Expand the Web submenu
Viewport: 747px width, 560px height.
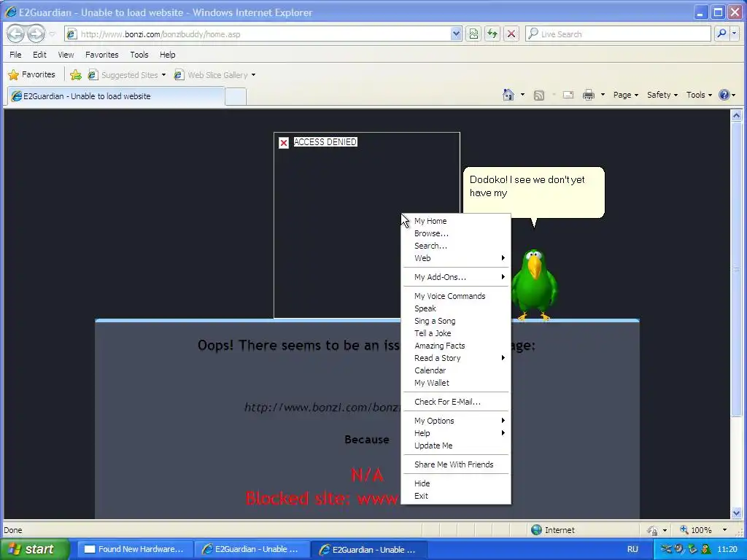click(x=457, y=258)
